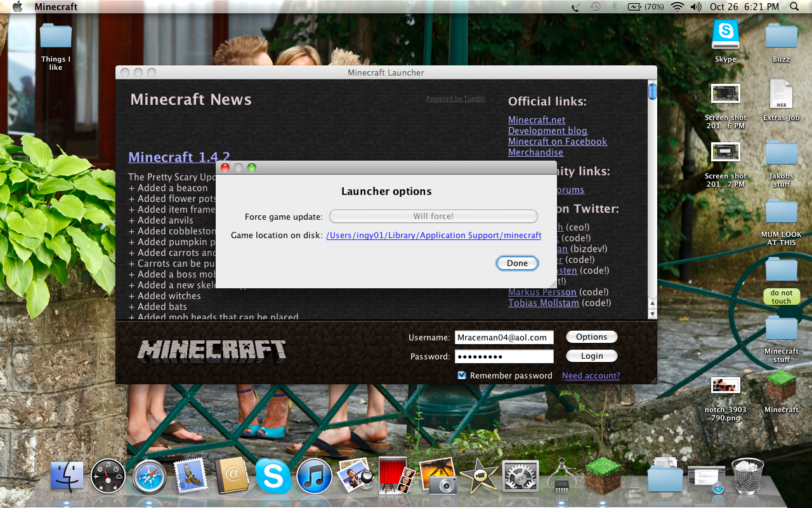Open the Tobias Mollstam Twitter link
The image size is (812, 508).
point(544,303)
